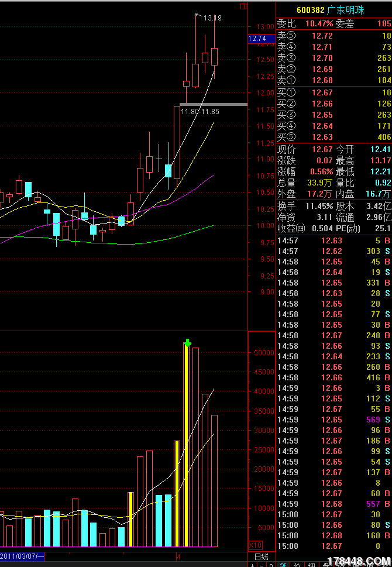This screenshot has width=392, height=567.
Task: Select the grey 11.80-11.85 gap bar
Action: pos(213,104)
